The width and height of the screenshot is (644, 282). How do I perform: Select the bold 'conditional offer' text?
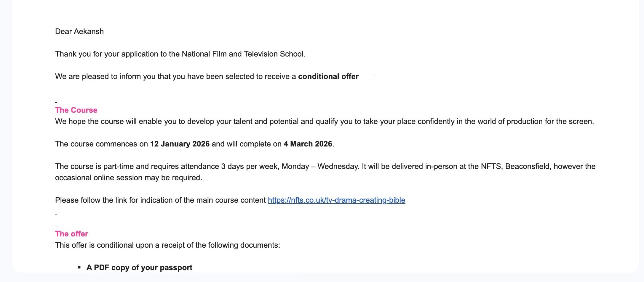[x=328, y=76]
